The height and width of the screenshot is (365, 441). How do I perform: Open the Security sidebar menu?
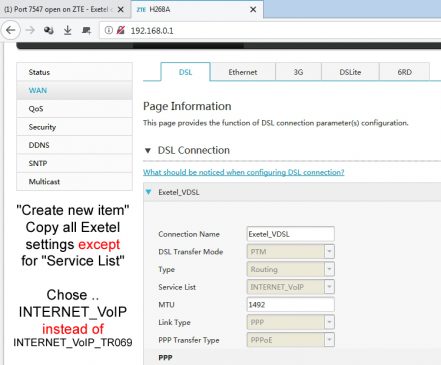[74, 127]
